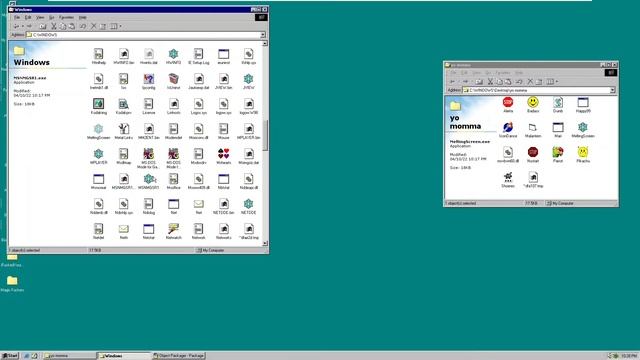Select the Metal Links icon in Windows folder
The width and height of the screenshot is (640, 360).
123,129
